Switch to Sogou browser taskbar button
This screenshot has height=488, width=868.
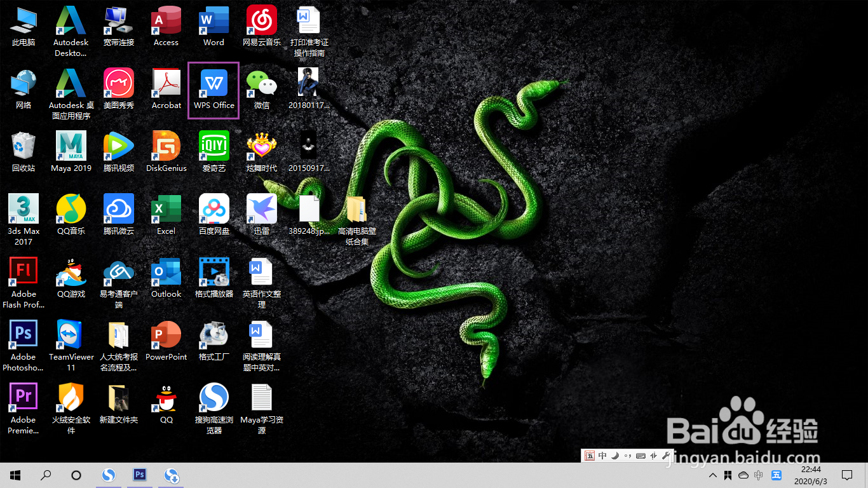(x=109, y=475)
